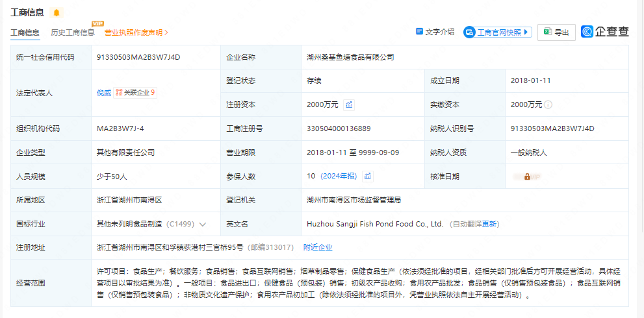The height and width of the screenshot is (318, 644).
Task: Open legal representative 倪威 link
Action: tap(103, 93)
